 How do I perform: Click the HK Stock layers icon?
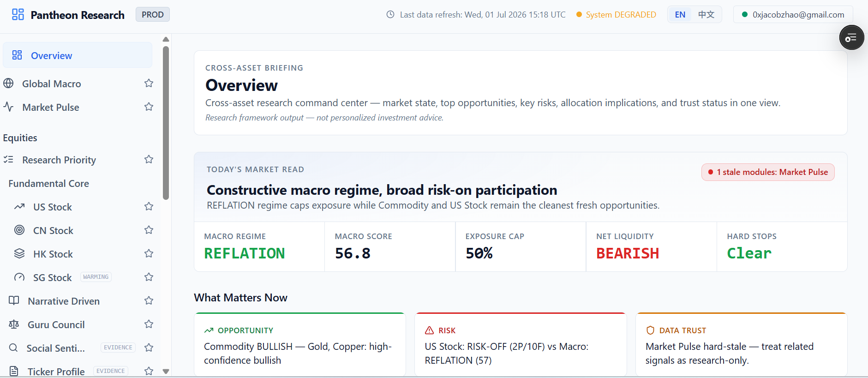pyautogui.click(x=19, y=254)
